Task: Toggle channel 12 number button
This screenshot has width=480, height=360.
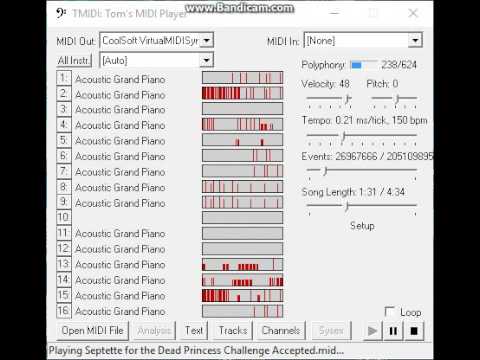Action: click(64, 249)
